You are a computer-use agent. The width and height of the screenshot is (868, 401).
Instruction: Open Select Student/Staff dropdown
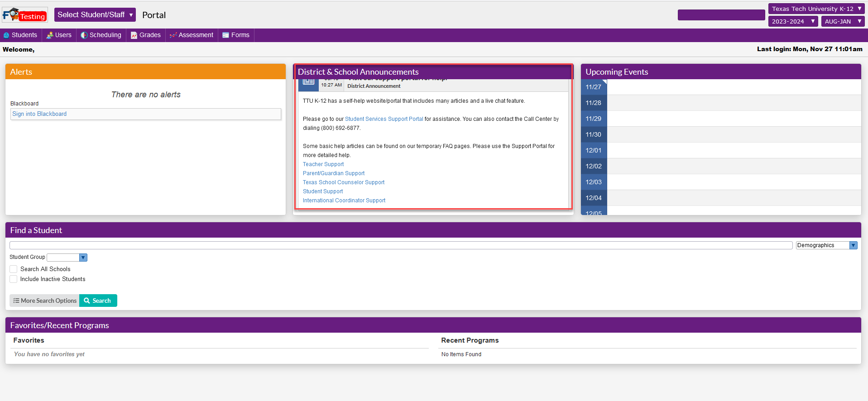point(95,14)
